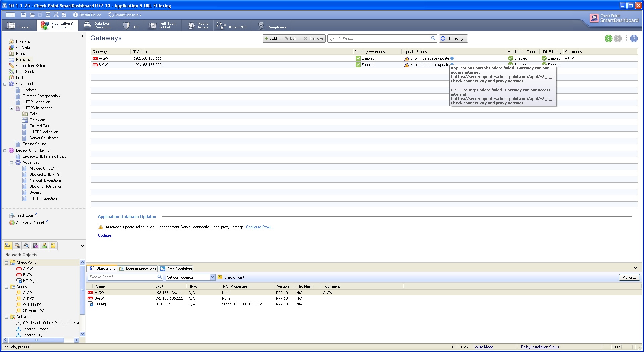The width and height of the screenshot is (644, 352).
Task: Select the B-GW row in Gateways table
Action: coord(364,65)
